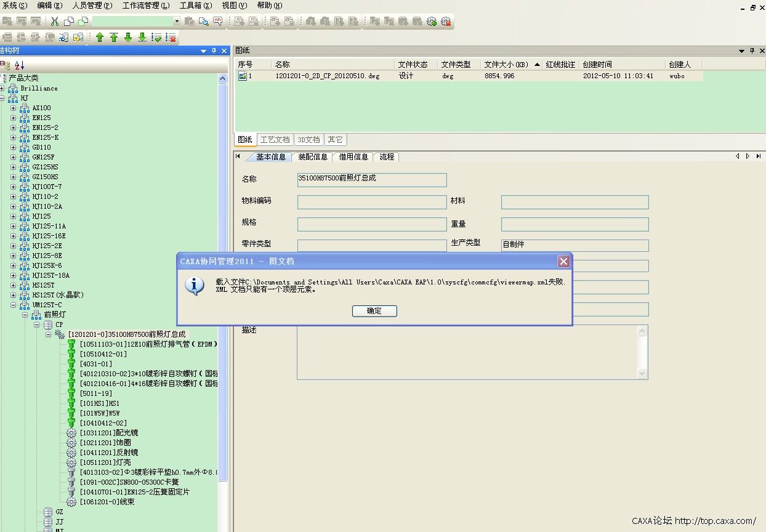
Task: Click the scissors cut icon
Action: pyautogui.click(x=54, y=21)
